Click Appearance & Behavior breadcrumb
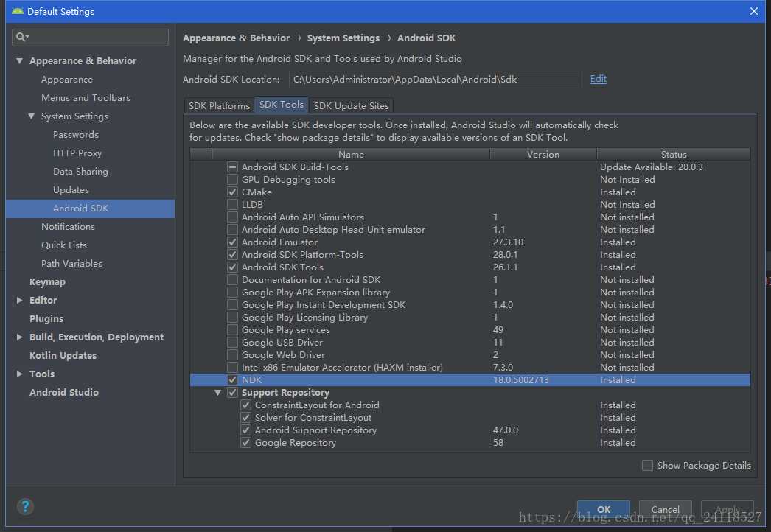The width and height of the screenshot is (771, 532). (236, 38)
